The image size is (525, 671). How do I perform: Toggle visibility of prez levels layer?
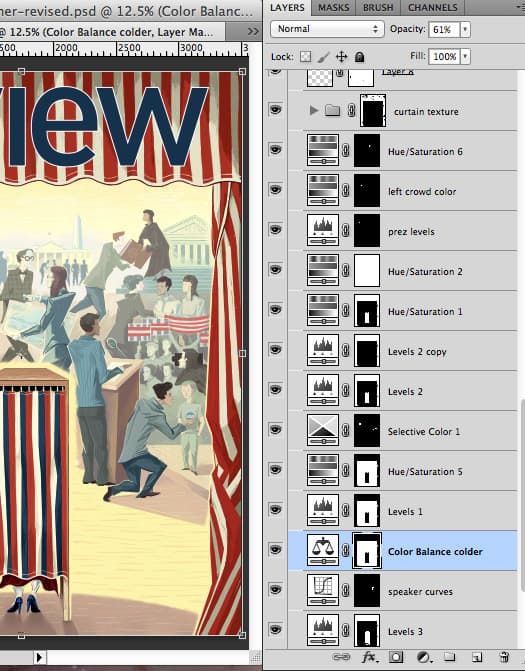[x=275, y=230]
